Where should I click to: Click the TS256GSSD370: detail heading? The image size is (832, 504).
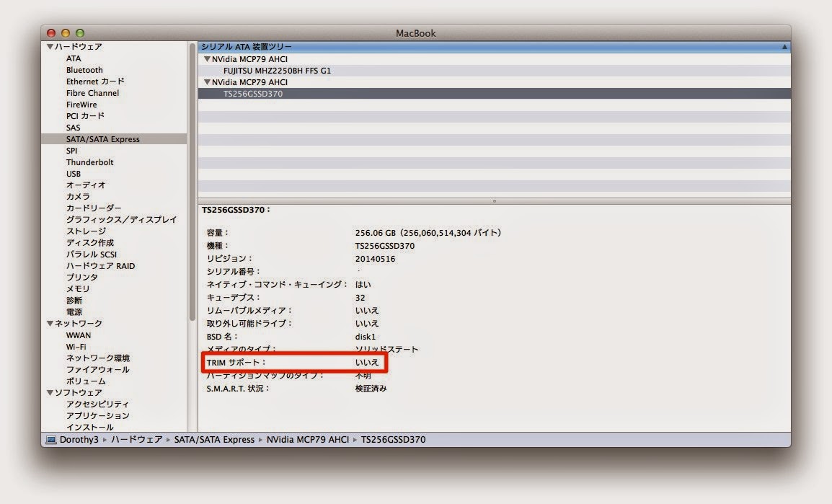(236, 210)
